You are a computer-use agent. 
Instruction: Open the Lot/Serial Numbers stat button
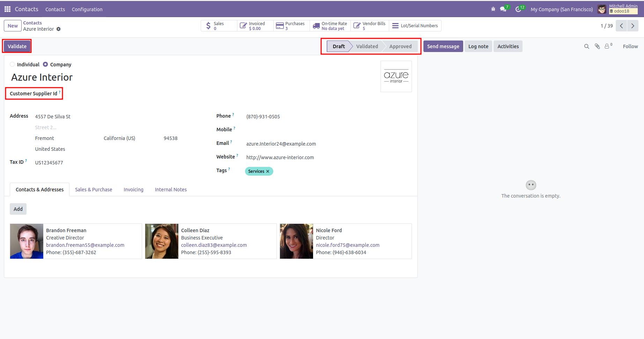pyautogui.click(x=415, y=26)
